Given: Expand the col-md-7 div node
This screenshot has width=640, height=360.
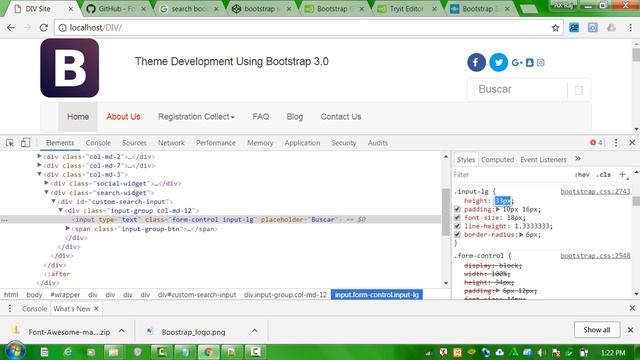Looking at the screenshot, I should point(39,165).
